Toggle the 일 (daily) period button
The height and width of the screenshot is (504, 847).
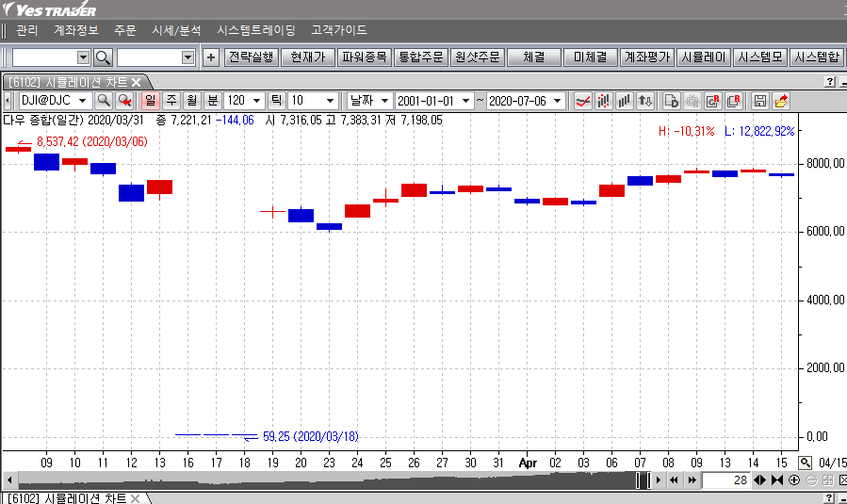(151, 100)
